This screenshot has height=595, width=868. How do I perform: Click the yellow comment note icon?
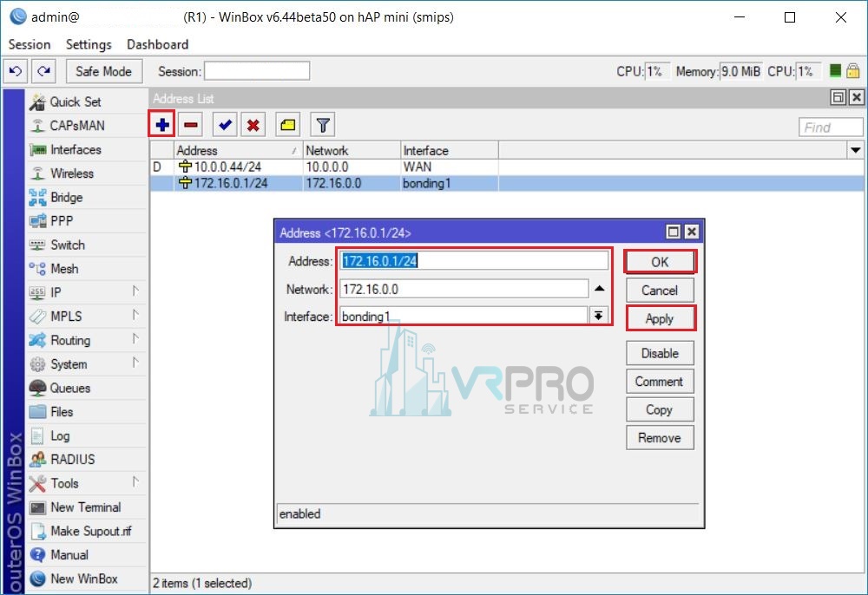pos(287,125)
